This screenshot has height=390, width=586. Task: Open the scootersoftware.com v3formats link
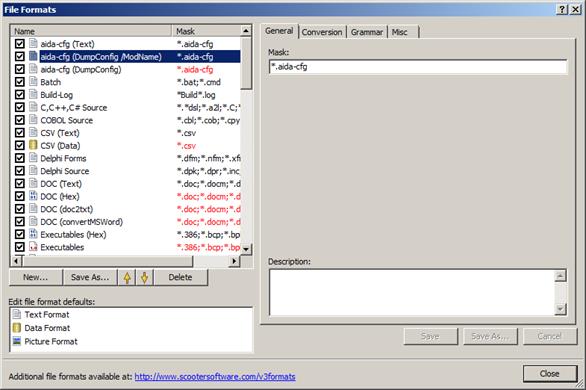click(215, 377)
